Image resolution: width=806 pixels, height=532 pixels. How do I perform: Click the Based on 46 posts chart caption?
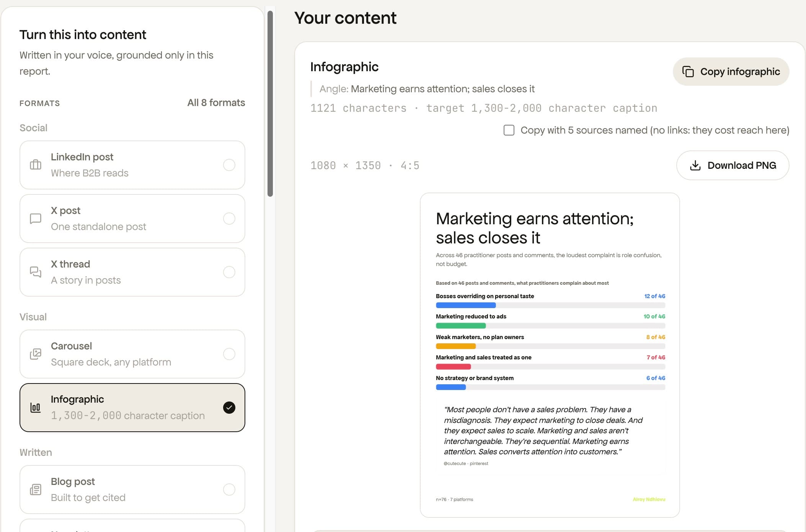522,283
